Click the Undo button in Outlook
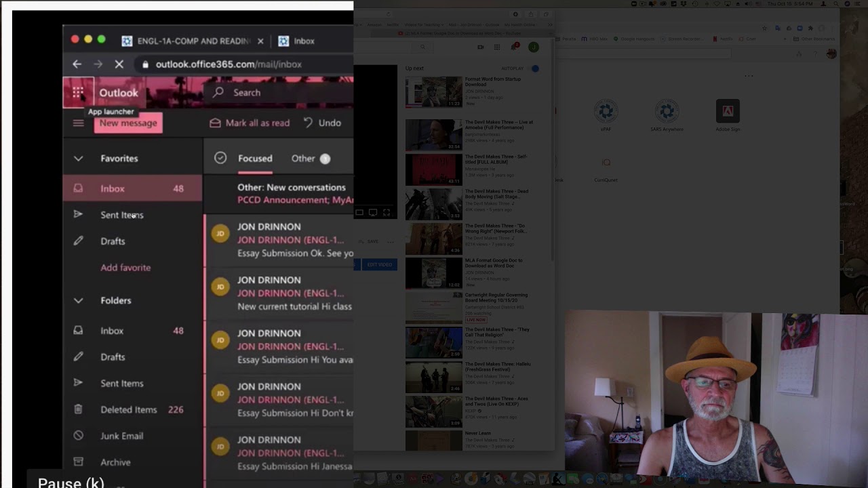The image size is (868, 488). tap(322, 123)
